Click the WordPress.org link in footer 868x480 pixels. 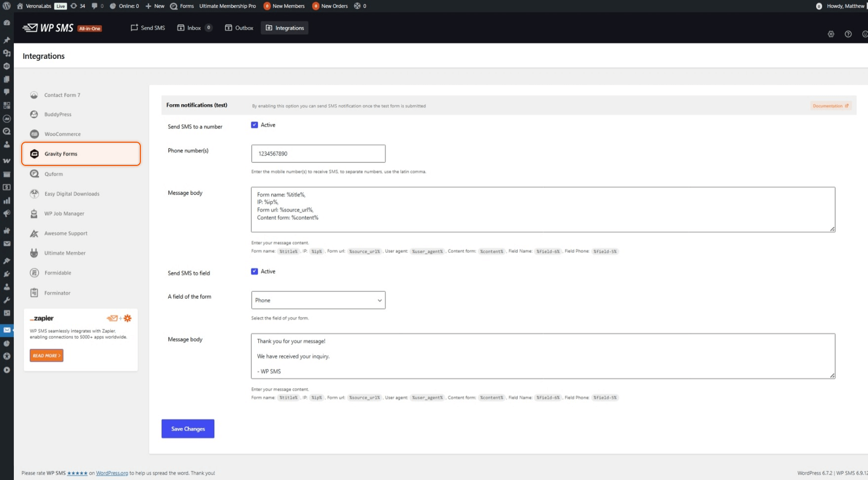click(x=112, y=473)
